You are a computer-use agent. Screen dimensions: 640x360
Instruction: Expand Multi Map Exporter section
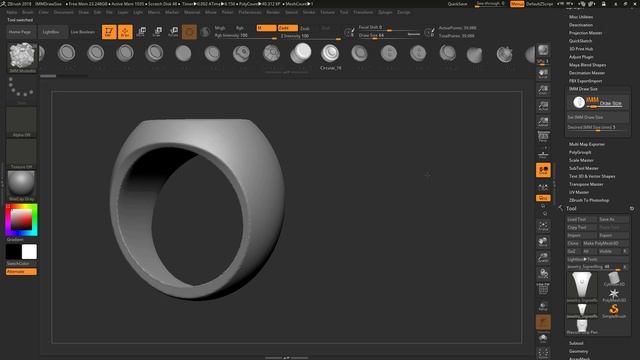[587, 144]
